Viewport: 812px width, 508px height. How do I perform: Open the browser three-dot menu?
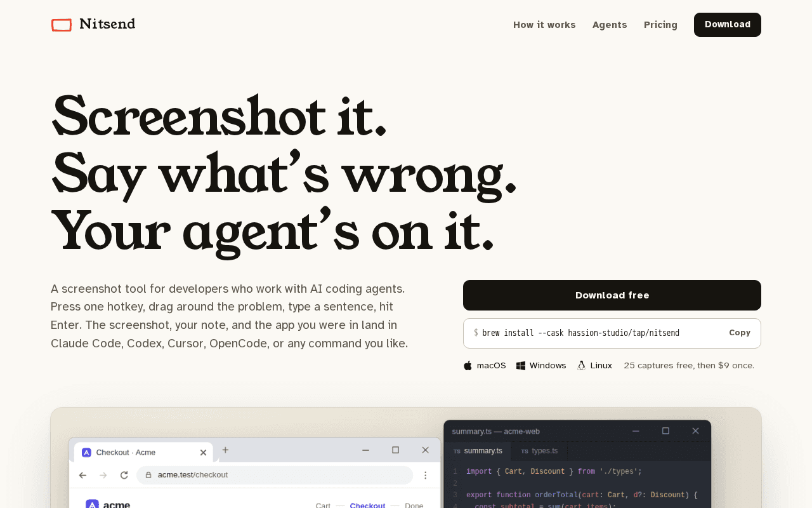point(426,475)
